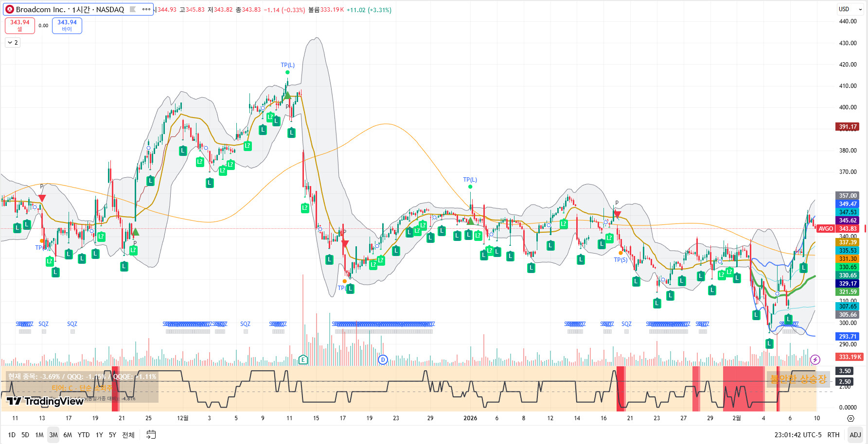The height and width of the screenshot is (444, 868).
Task: Select the 3M time range
Action: pos(53,435)
